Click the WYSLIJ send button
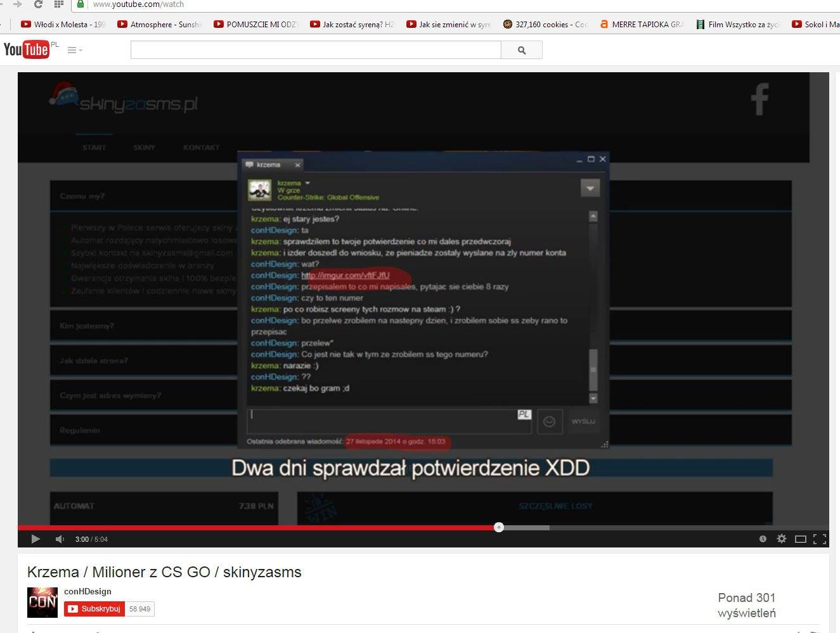 [583, 421]
